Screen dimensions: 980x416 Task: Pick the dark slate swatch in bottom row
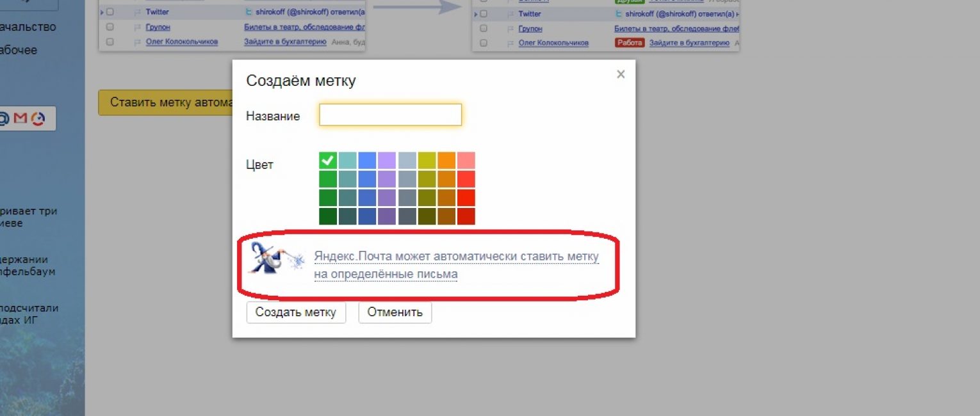(407, 216)
